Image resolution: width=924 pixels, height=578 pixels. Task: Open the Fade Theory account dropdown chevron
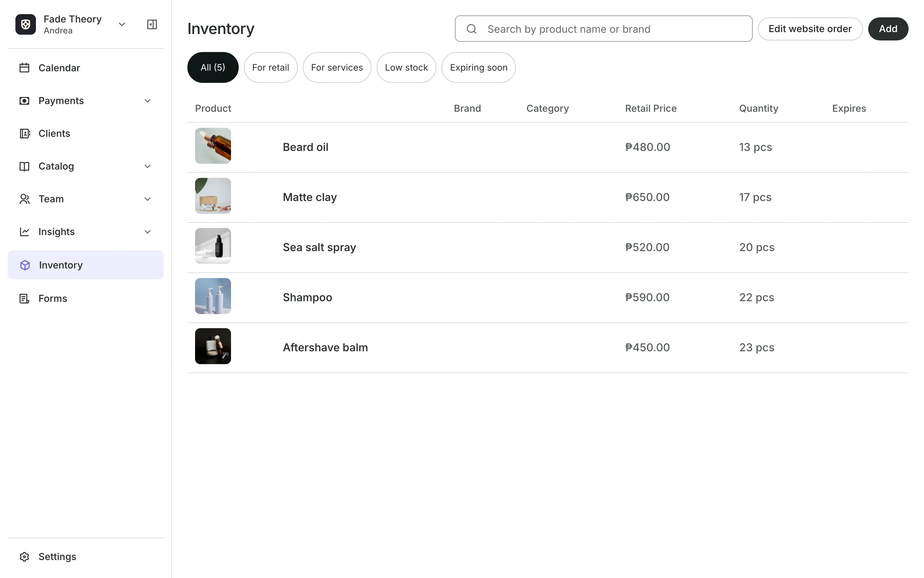[x=122, y=24]
